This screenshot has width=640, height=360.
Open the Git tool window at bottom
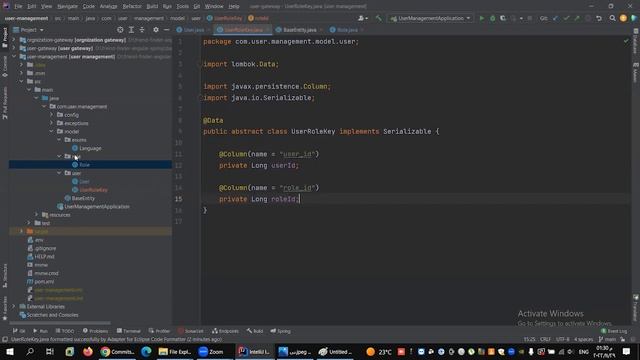[19, 331]
